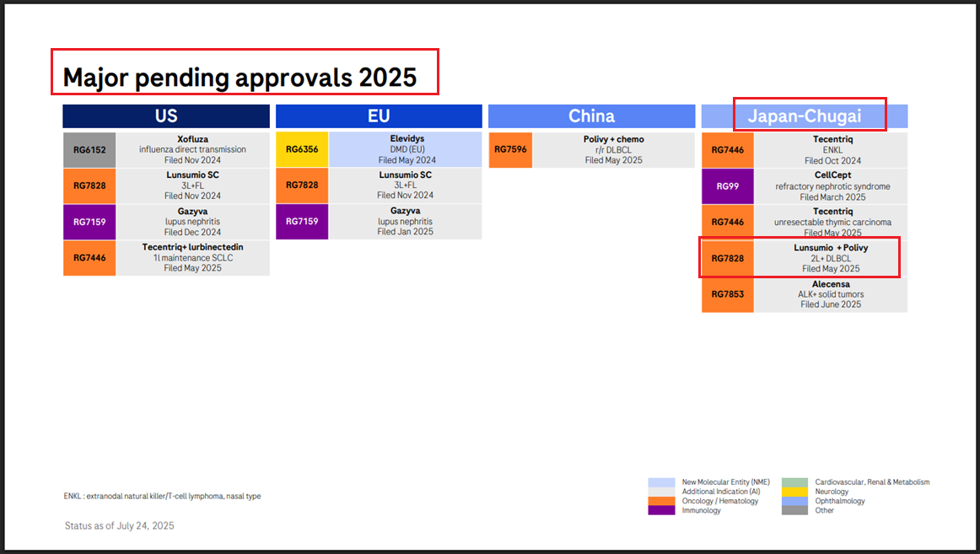Select 'Cardiovascular, Renal & Metabolism' legend label
980x554 pixels.
872,482
